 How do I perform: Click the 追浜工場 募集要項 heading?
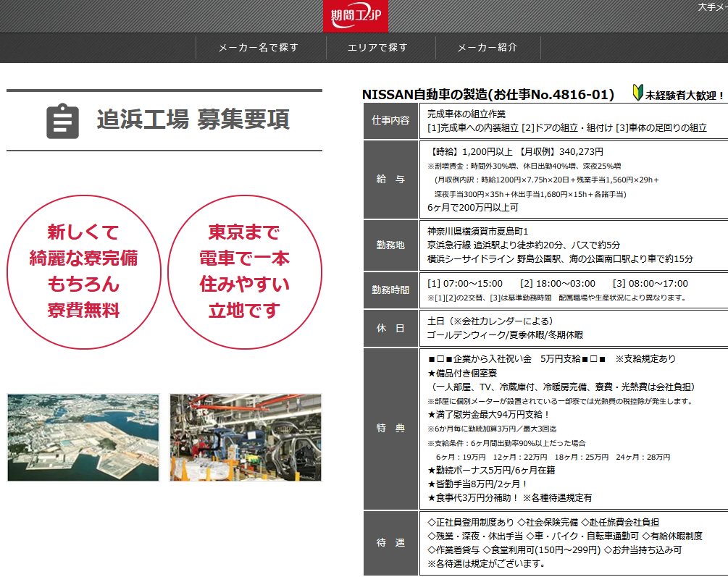tap(193, 119)
